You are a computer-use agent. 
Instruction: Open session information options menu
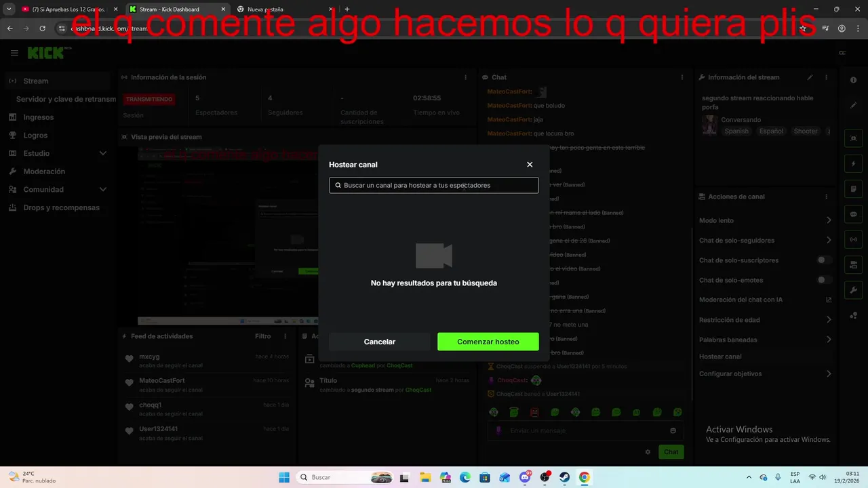tap(465, 77)
